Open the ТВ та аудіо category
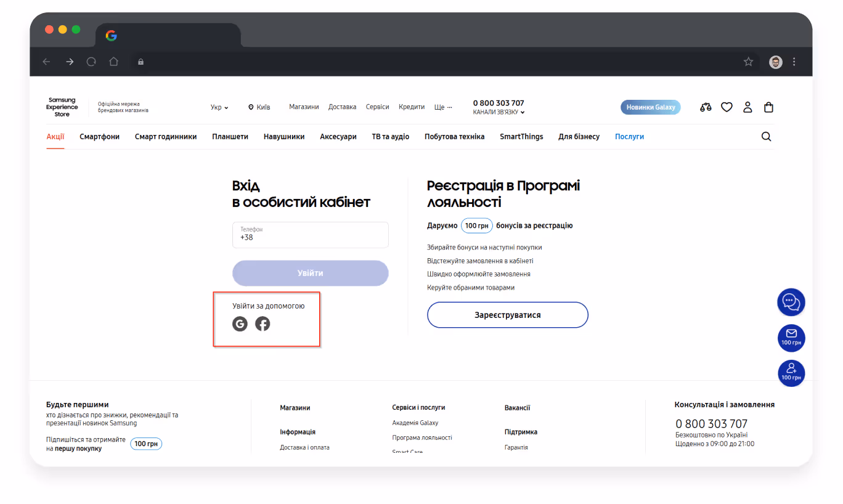 [390, 137]
